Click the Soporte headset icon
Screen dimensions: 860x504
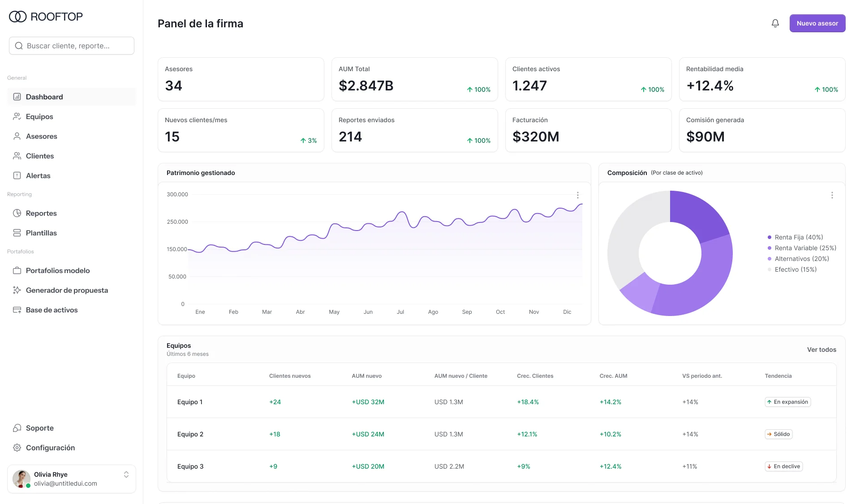(17, 428)
